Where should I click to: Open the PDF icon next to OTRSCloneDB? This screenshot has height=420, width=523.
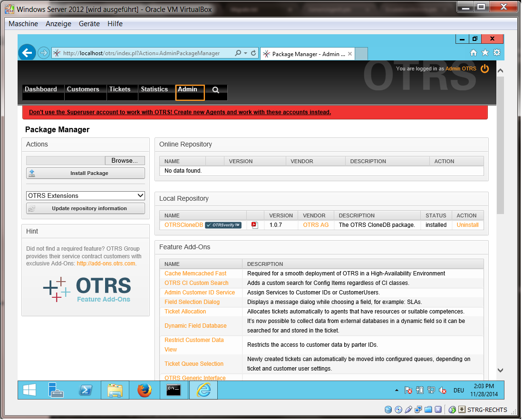[254, 225]
